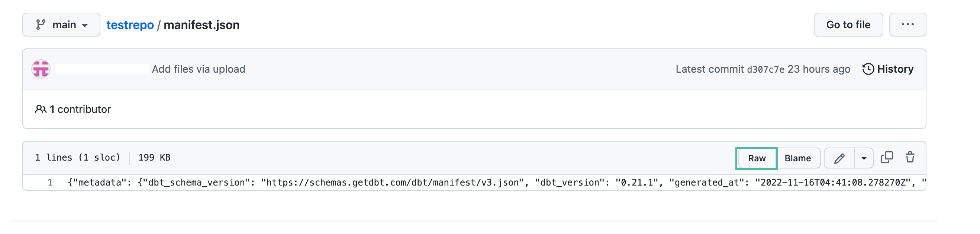
Task: Switch to Blame view
Action: point(798,158)
